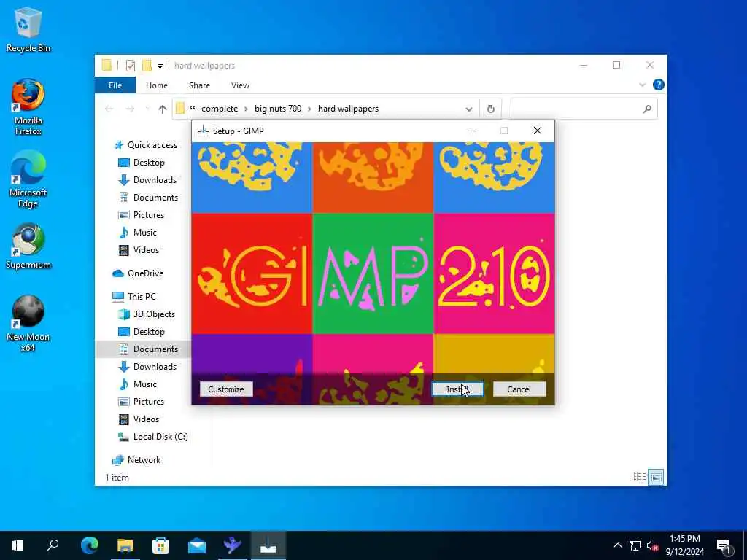This screenshot has height=560, width=747.
Task: Select Downloads under Quick access
Action: (147, 180)
